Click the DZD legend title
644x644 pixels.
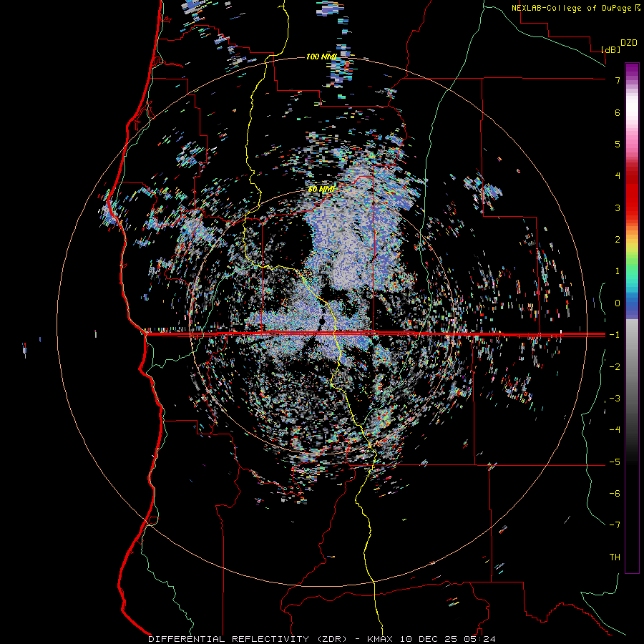[x=628, y=43]
